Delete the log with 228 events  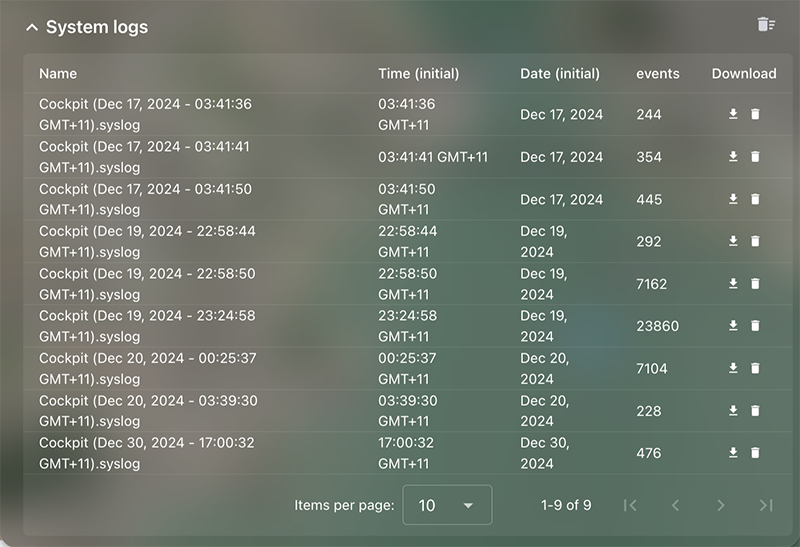pyautogui.click(x=755, y=411)
